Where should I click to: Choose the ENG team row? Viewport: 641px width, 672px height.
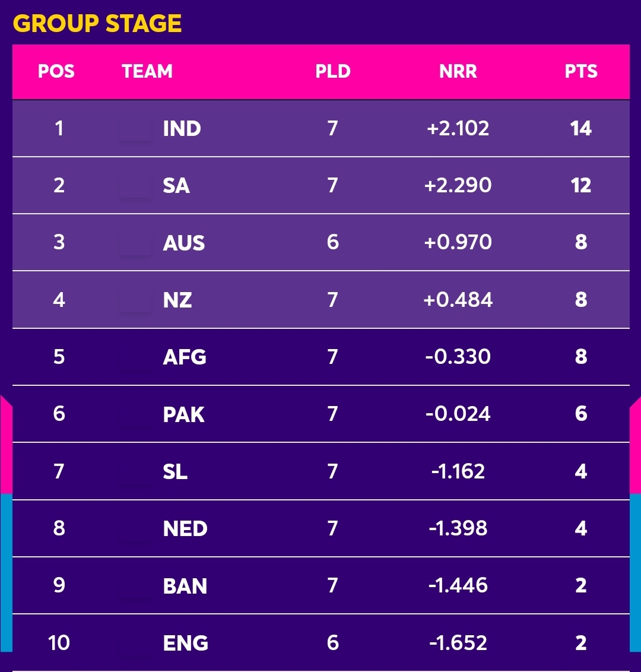321,642
